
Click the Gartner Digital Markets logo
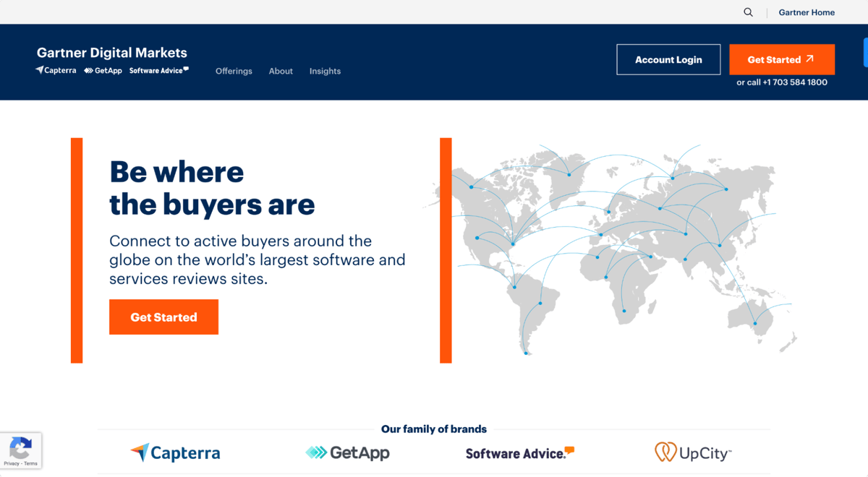pos(112,53)
